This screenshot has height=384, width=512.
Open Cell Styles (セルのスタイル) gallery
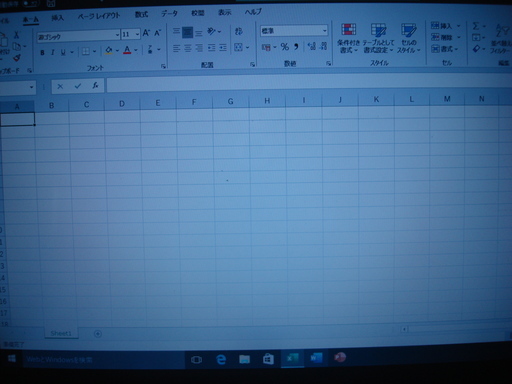tap(408, 38)
